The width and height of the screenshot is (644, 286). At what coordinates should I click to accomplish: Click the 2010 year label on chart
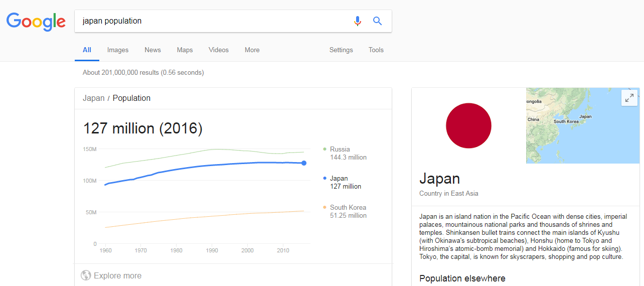(x=283, y=250)
